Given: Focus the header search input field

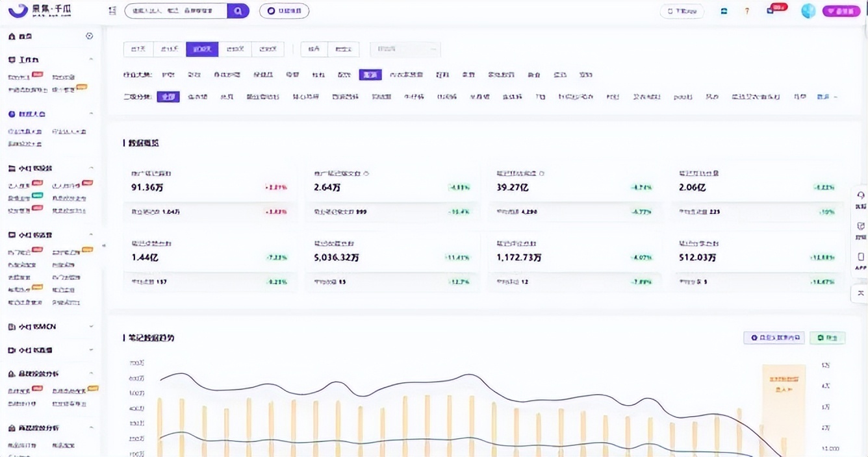Looking at the screenshot, I should pyautogui.click(x=175, y=11).
